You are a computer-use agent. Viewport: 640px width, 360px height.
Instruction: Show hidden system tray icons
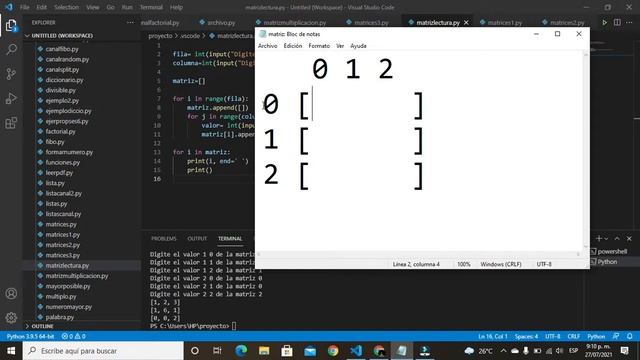coord(503,351)
